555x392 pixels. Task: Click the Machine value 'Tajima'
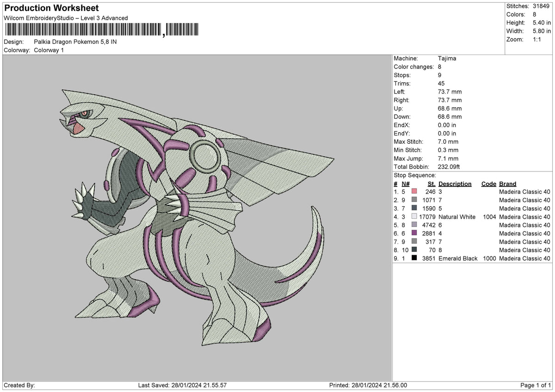[447, 59]
